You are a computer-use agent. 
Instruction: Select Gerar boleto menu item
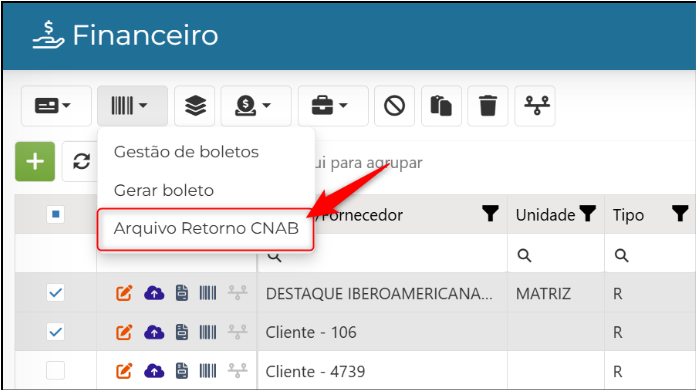click(164, 190)
